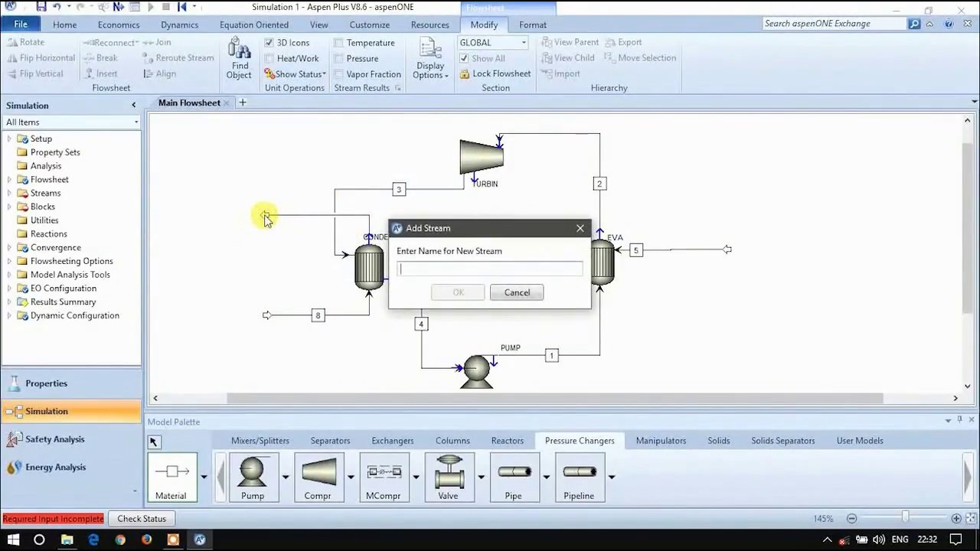The height and width of the screenshot is (551, 980).
Task: Open the Energy Analysis environment
Action: pyautogui.click(x=71, y=467)
